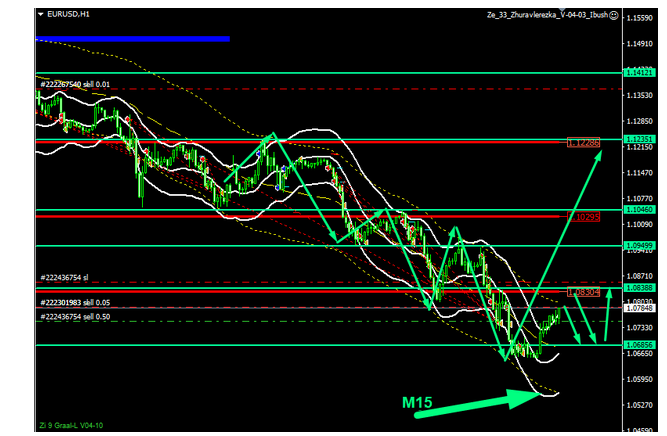
Task: Click the 1.07848 current price tag
Action: click(640, 308)
